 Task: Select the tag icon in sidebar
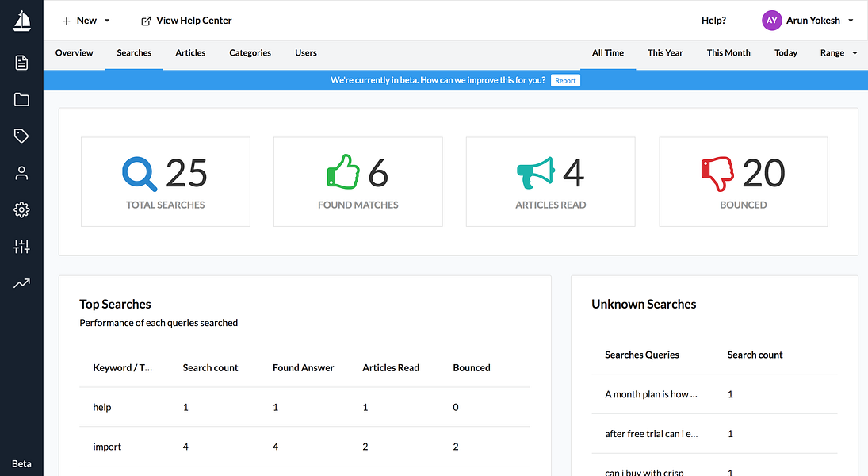point(21,136)
